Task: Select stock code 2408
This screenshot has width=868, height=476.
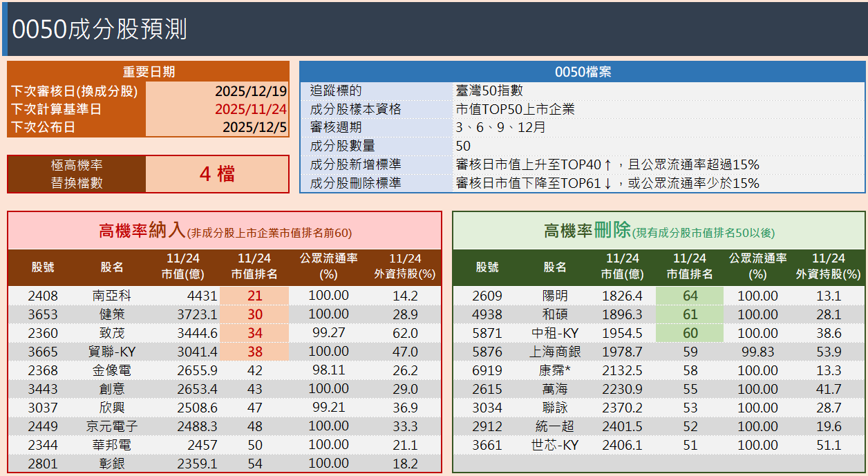Action: click(43, 296)
